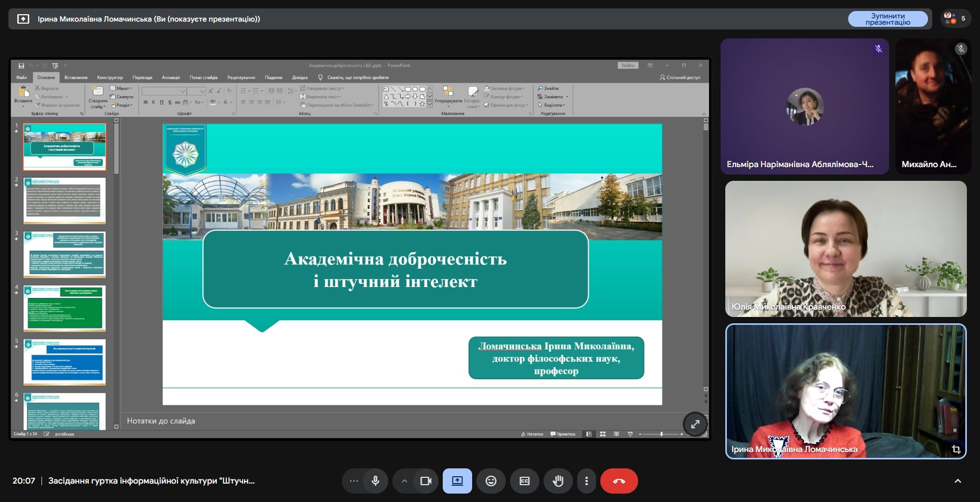Click the PowerPoint zoom slider
This screenshot has height=502, width=980.
coord(661,434)
